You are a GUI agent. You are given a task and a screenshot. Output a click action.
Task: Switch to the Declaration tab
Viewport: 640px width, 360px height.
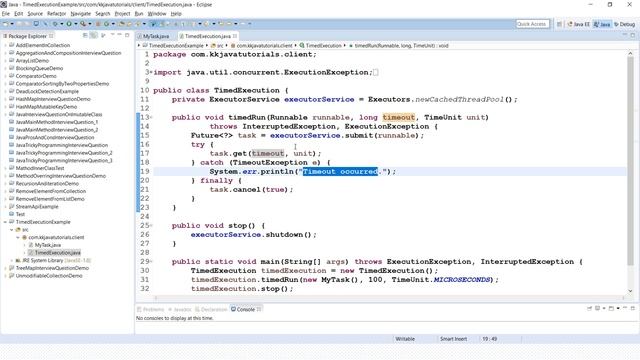pyautogui.click(x=211, y=309)
